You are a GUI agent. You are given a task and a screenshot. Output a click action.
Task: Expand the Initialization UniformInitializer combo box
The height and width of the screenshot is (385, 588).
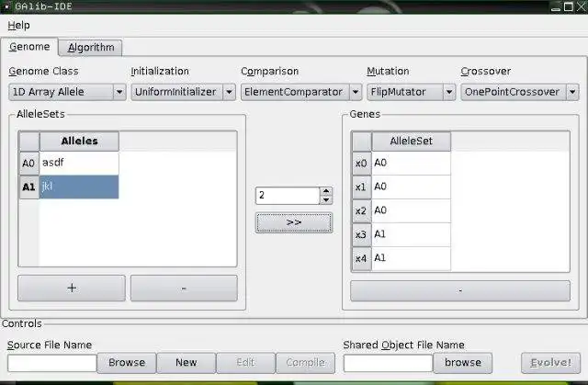point(184,92)
